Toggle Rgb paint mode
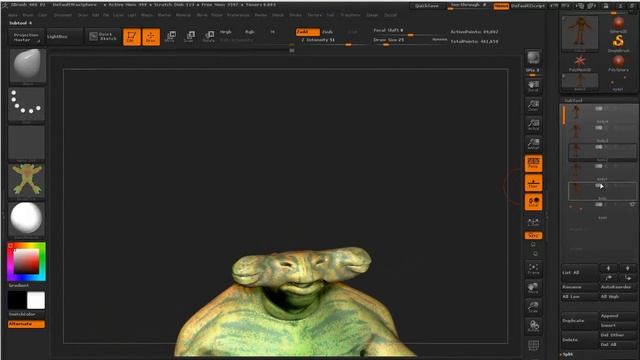Image resolution: width=640 pixels, height=360 pixels. (x=249, y=32)
